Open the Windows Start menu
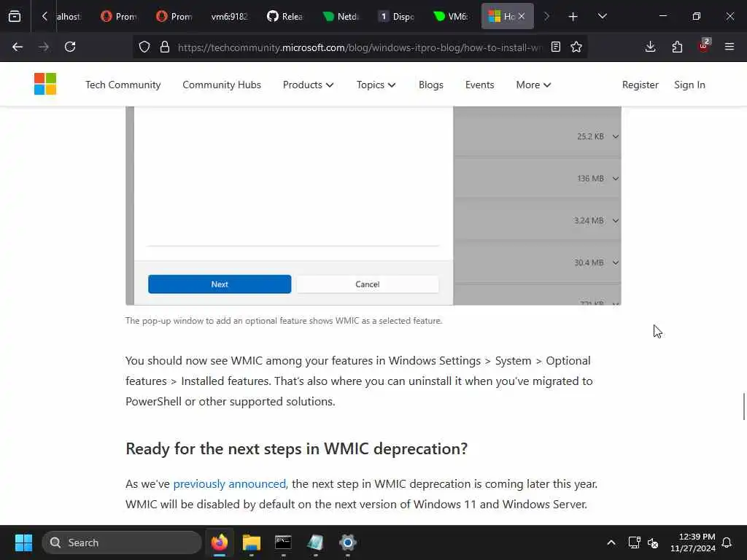The height and width of the screenshot is (560, 747). [23, 542]
